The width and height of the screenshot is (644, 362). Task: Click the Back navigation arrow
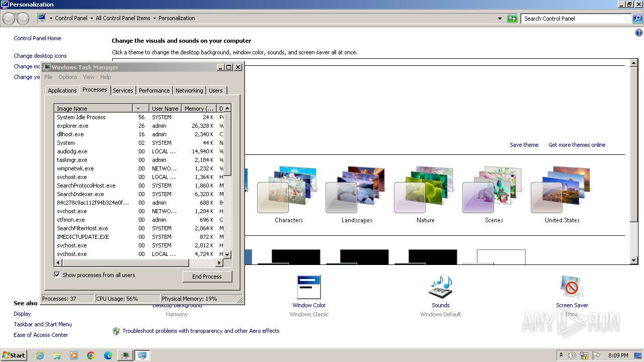coord(9,19)
